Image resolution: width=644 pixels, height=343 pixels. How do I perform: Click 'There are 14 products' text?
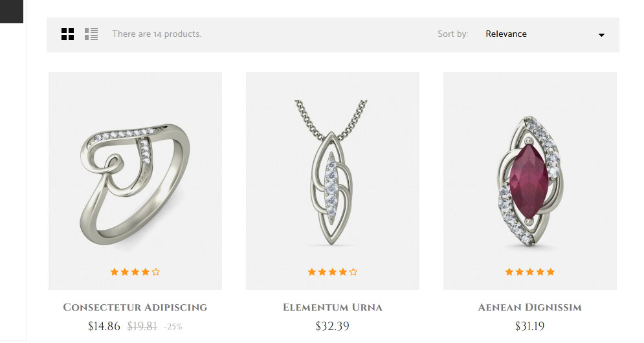tap(157, 34)
